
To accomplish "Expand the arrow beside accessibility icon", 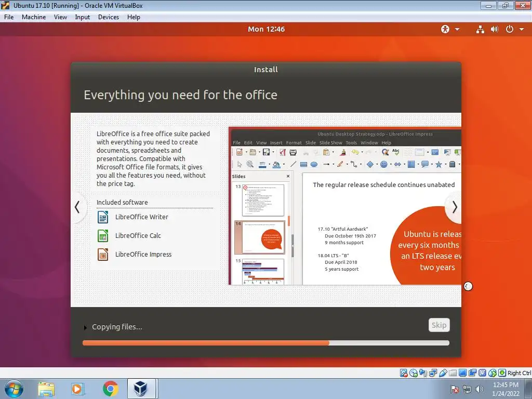I will click(x=457, y=29).
